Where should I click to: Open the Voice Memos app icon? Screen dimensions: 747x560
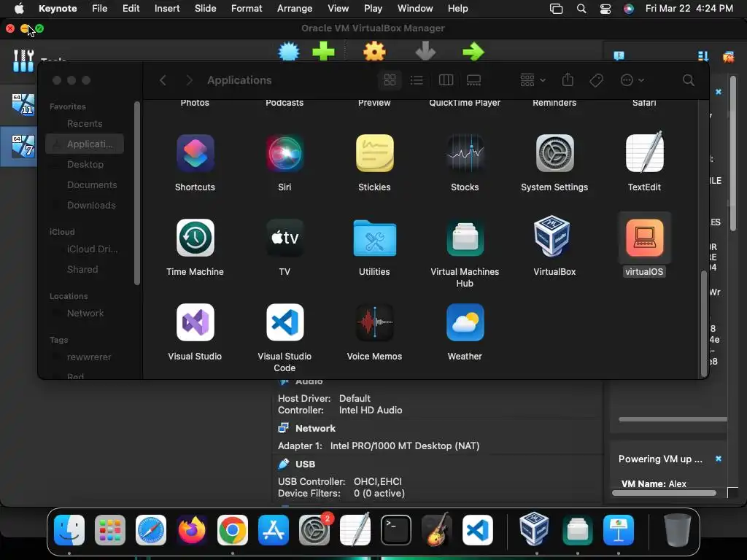374,322
